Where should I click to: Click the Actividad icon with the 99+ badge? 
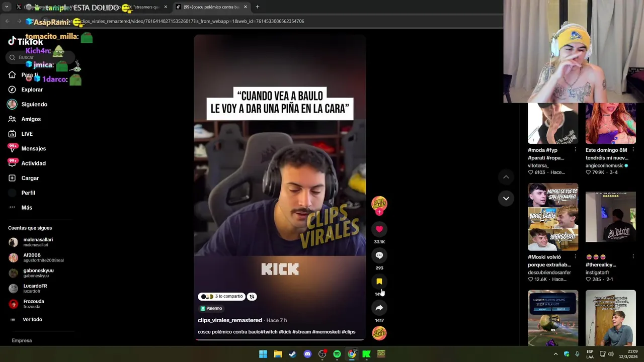(x=12, y=163)
